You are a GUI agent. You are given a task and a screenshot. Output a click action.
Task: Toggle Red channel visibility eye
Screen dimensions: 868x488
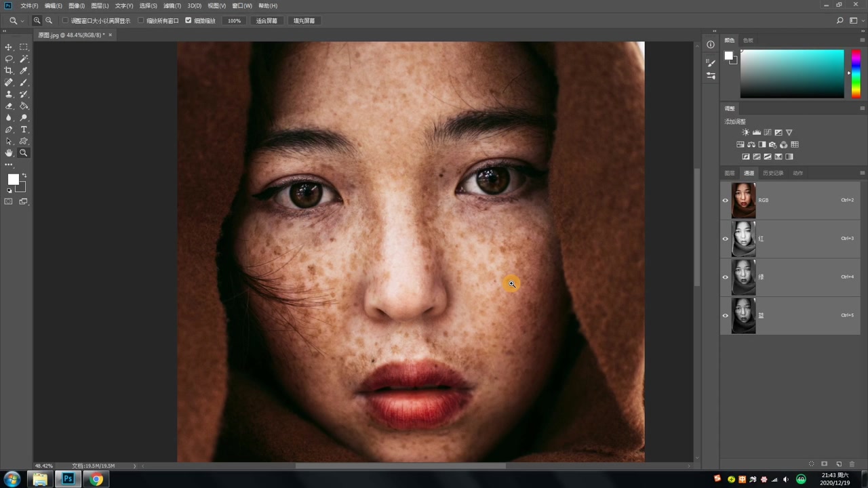point(726,239)
